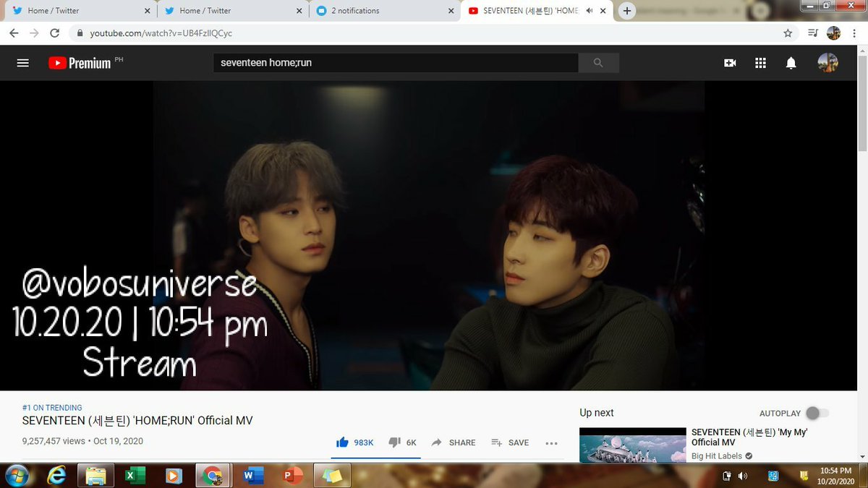Open the media player taskbar icon
The width and height of the screenshot is (868, 488).
pyautogui.click(x=172, y=476)
